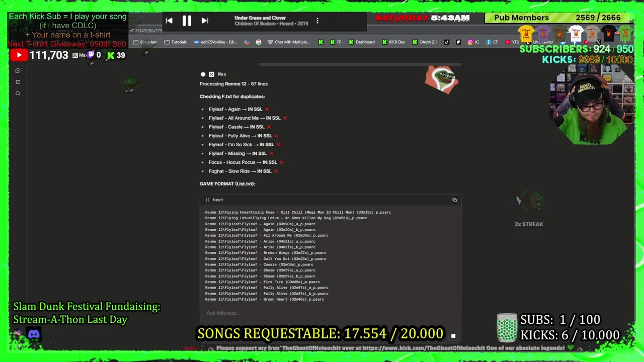This screenshot has height=362, width=644.
Task: Click the green subs jar icon
Action: [x=507, y=328]
